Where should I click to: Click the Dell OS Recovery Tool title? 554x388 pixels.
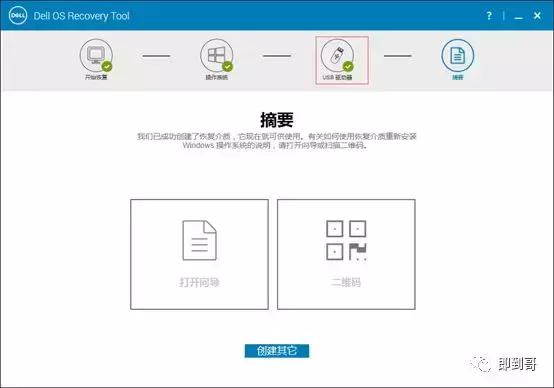[82, 16]
